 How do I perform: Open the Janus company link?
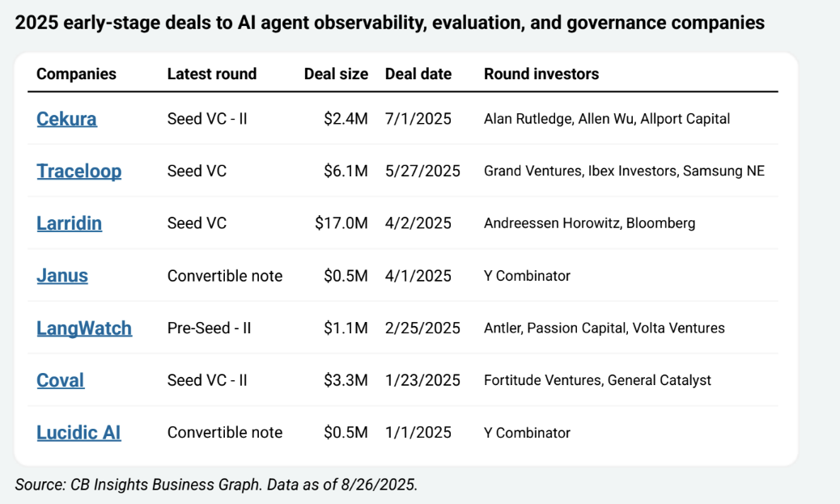coord(62,276)
